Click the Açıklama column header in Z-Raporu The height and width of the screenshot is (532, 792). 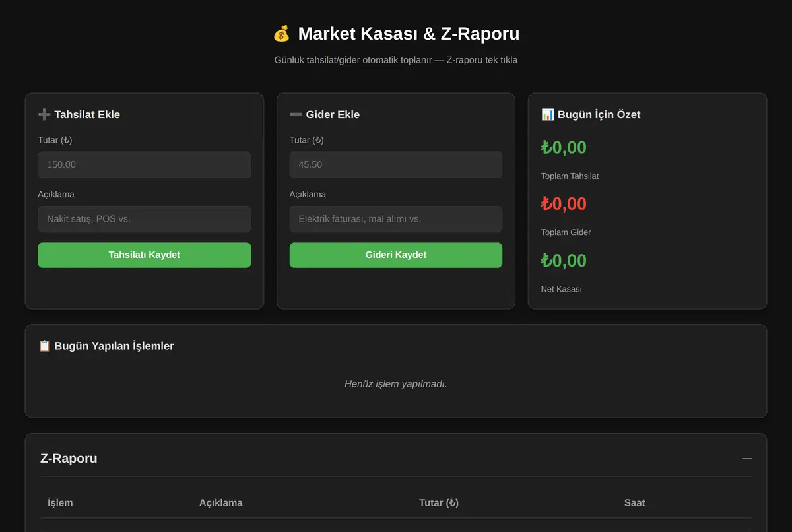[220, 503]
